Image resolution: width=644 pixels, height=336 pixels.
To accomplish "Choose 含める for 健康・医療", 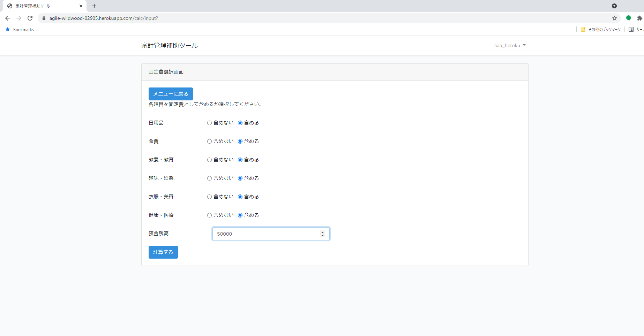I will tap(240, 215).
